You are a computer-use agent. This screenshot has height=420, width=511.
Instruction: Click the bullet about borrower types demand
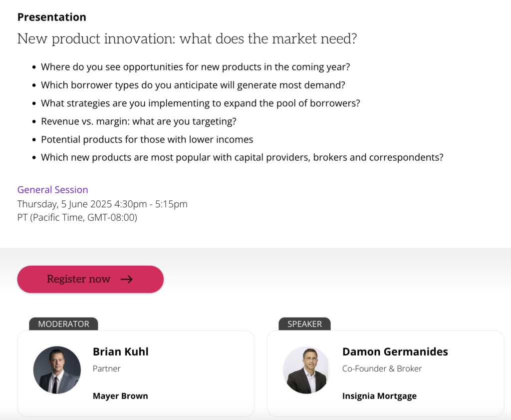[193, 85]
